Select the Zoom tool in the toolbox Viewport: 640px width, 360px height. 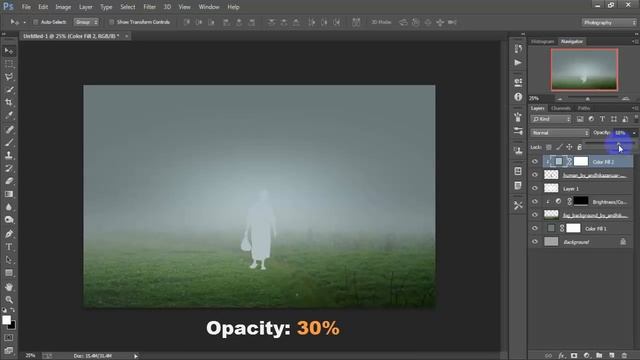(x=9, y=300)
